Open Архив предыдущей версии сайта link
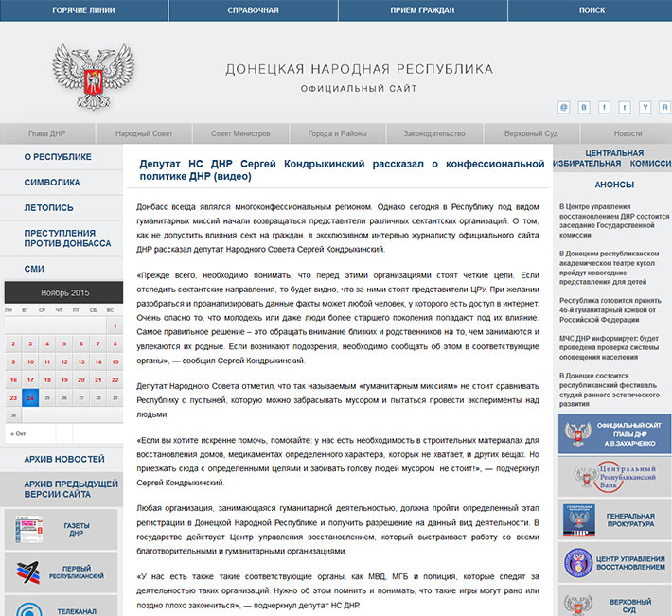This screenshot has height=616, width=672. point(71,489)
